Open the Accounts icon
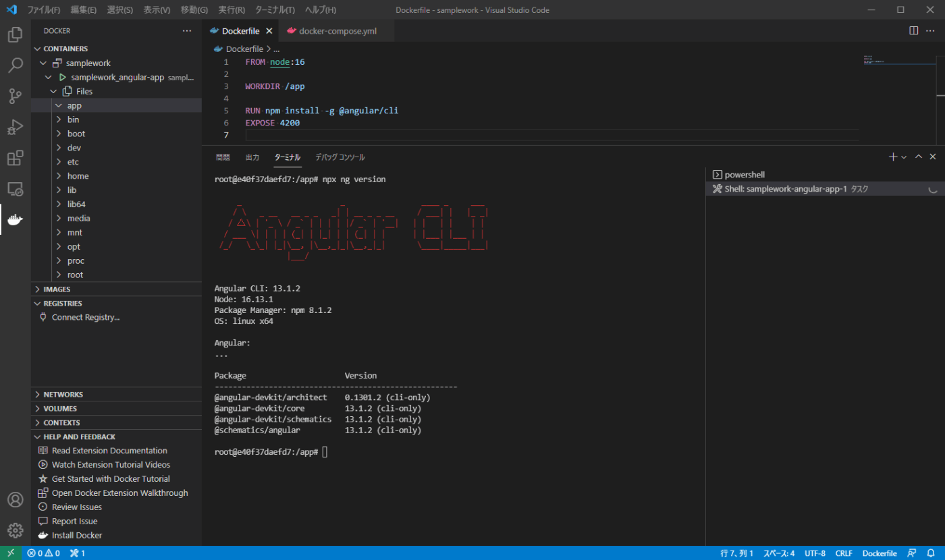945x560 pixels. tap(16, 500)
